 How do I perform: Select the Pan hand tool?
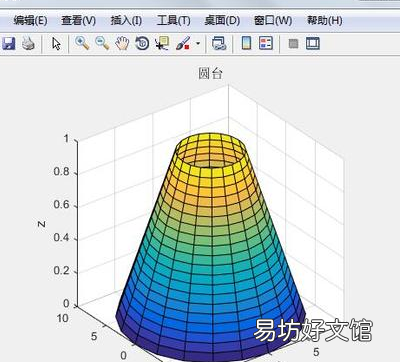coord(122,43)
